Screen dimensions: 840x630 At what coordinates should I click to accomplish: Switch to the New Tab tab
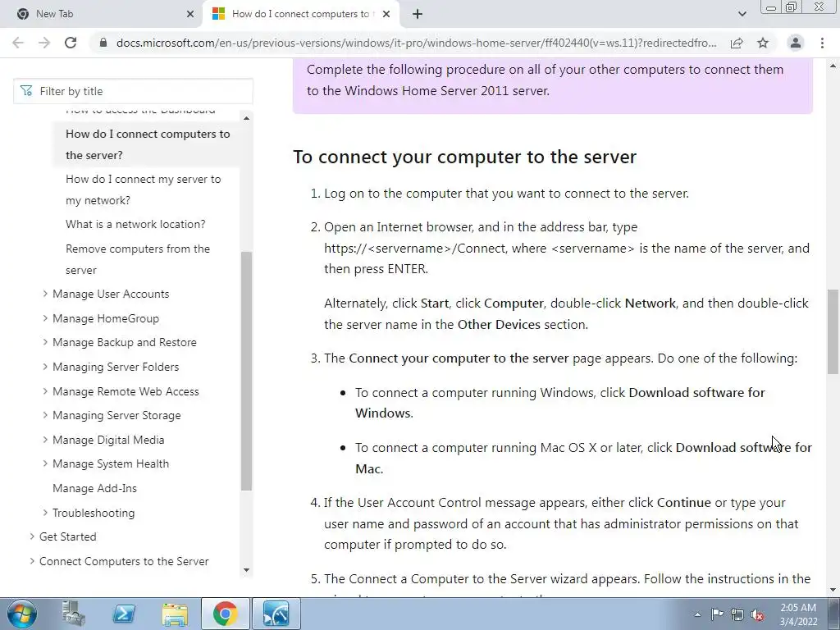pyautogui.click(x=102, y=14)
